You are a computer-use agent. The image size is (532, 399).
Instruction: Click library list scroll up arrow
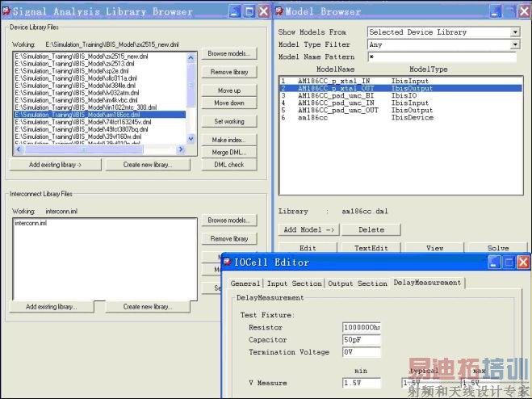tap(191, 57)
